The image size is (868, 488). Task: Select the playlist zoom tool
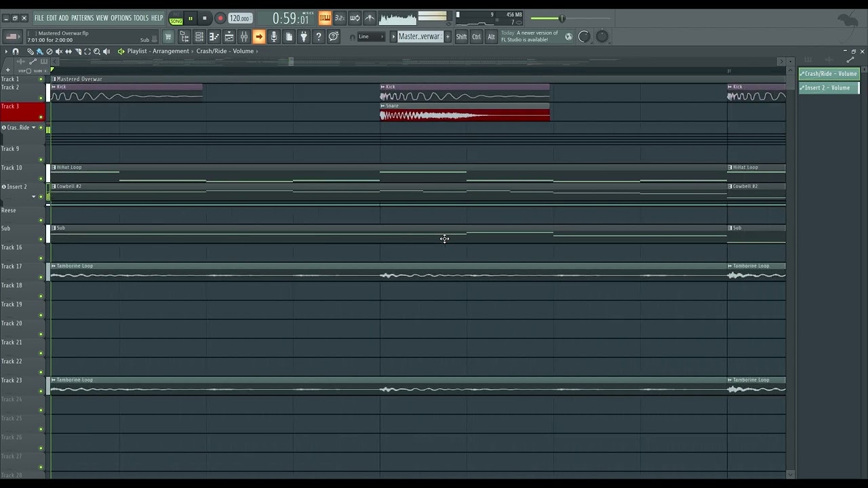click(97, 52)
